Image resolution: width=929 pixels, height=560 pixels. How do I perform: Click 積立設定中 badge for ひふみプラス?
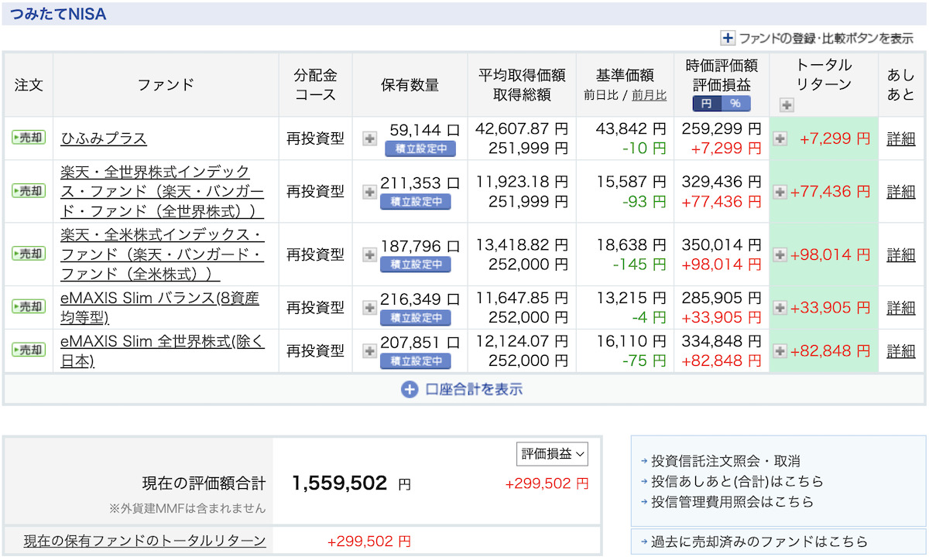(420, 149)
